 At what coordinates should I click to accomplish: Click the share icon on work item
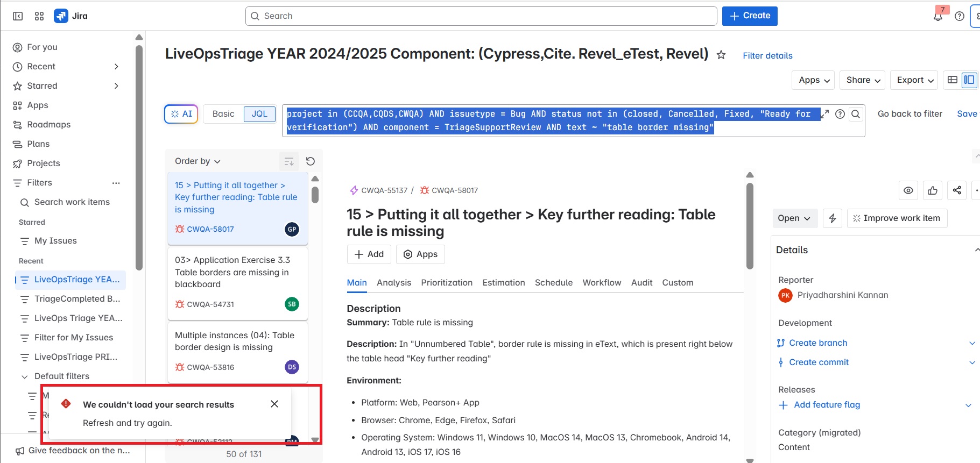[957, 190]
